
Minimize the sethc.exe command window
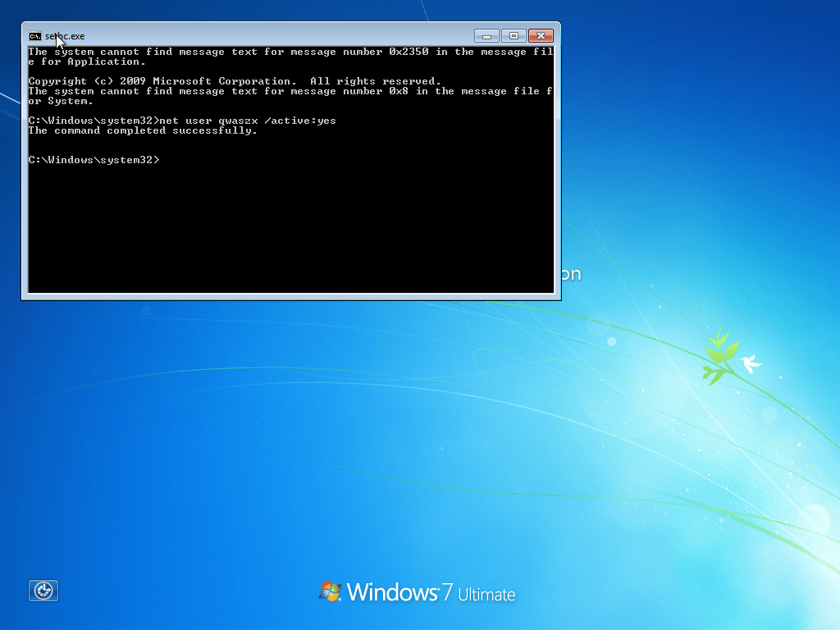(x=486, y=36)
